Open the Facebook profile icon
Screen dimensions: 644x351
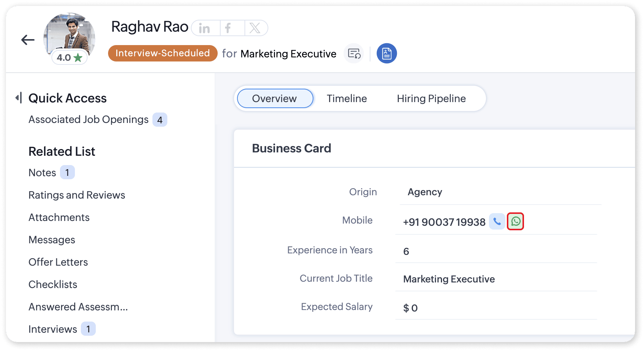click(x=228, y=28)
